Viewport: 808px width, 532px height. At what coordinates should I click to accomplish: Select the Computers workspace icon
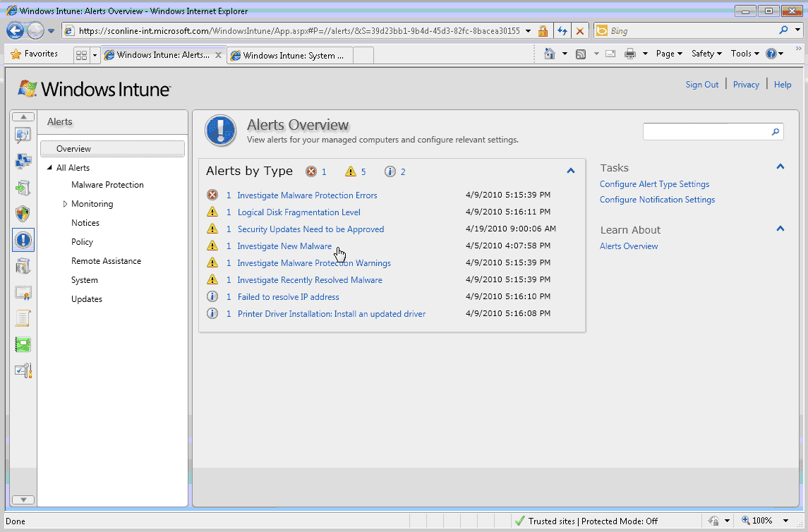click(x=23, y=161)
